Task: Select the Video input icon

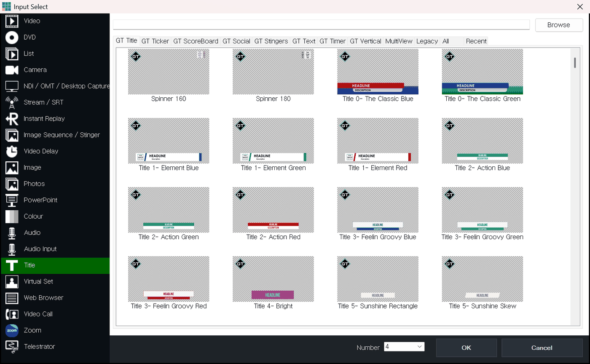Action: pyautogui.click(x=12, y=21)
